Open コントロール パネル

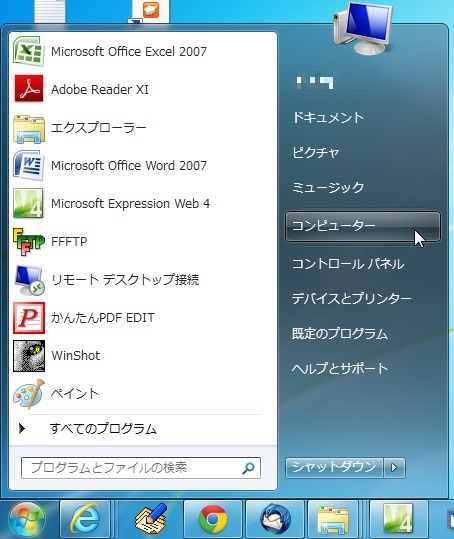(348, 264)
